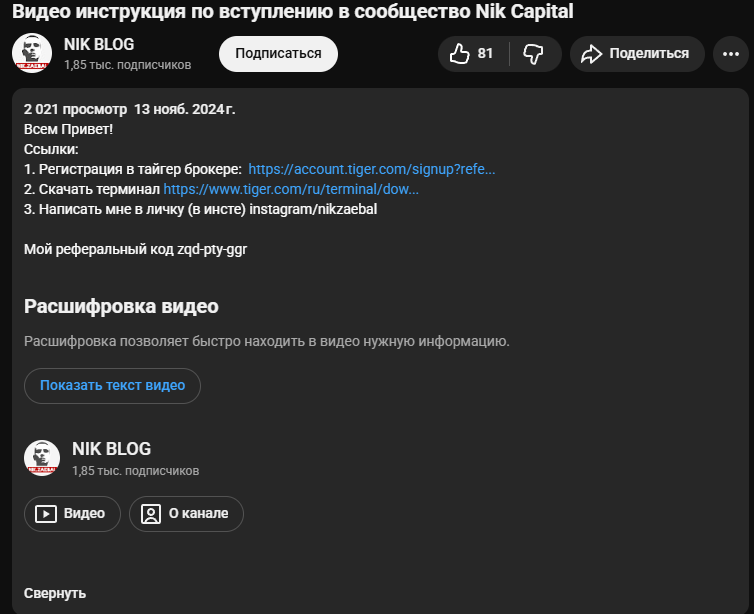
Task: Click the thumbs-down dislike icon
Action: (533, 54)
